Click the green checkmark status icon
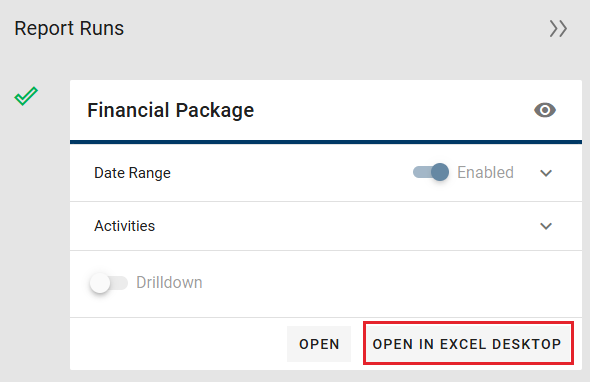590x382 pixels. 26,96
